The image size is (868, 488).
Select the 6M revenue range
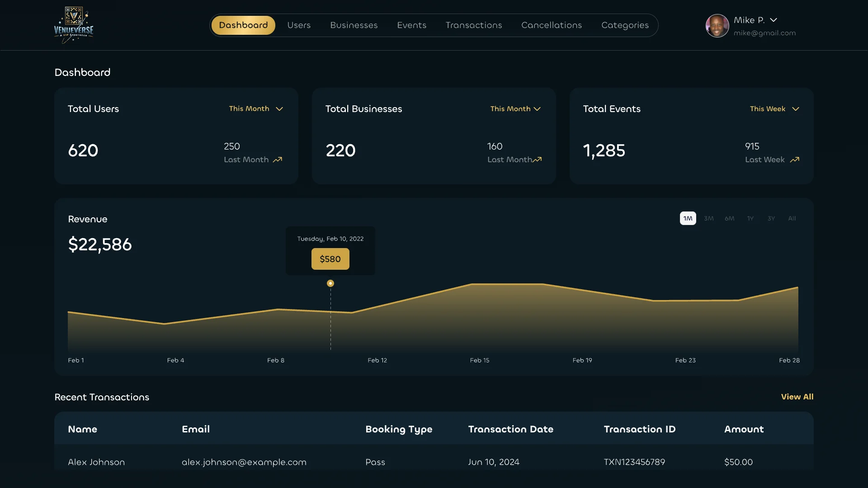click(730, 218)
